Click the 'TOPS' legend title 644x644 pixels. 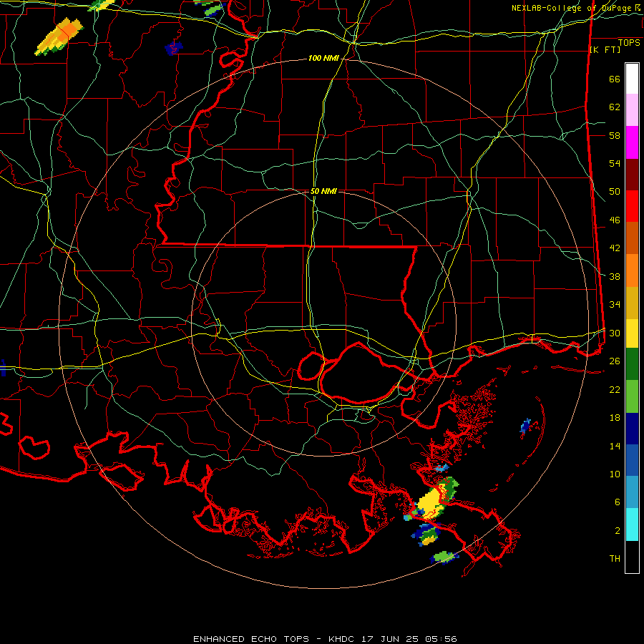click(629, 43)
